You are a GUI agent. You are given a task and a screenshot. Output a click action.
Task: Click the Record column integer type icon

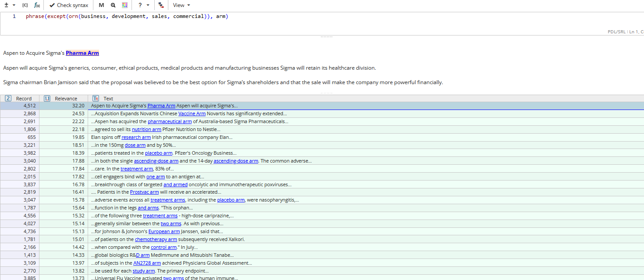(x=8, y=99)
